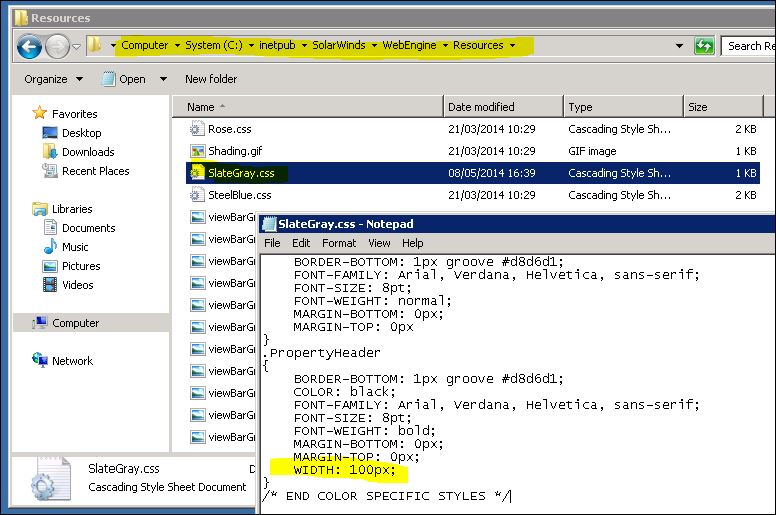Screen dimensions: 776x515
Task: Select Computer in the address breadcrumb
Action: click(145, 45)
